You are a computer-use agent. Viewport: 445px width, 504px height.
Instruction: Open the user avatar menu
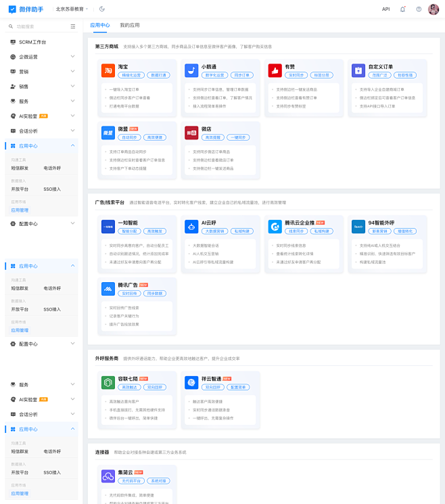[434, 9]
